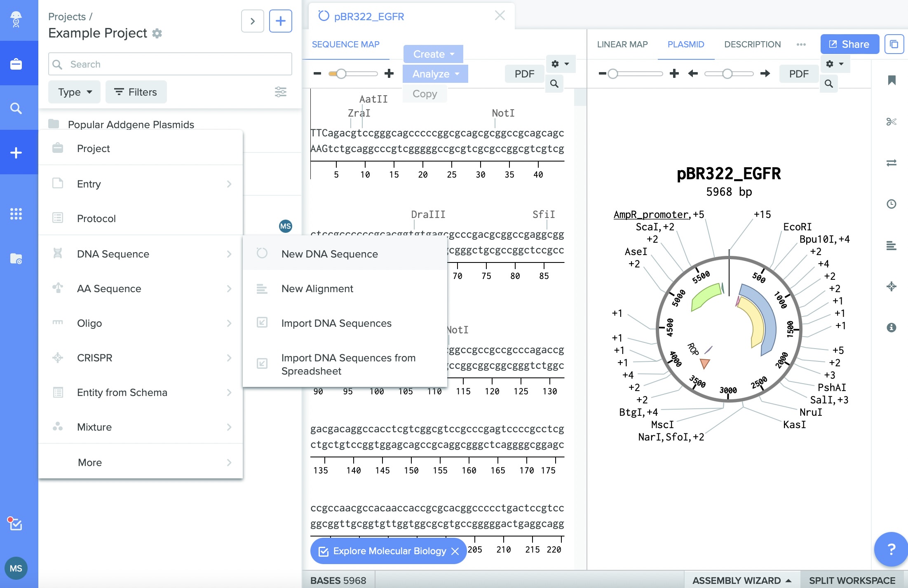The width and height of the screenshot is (908, 588).
Task: Open Example Project settings gear
Action: pos(157,33)
